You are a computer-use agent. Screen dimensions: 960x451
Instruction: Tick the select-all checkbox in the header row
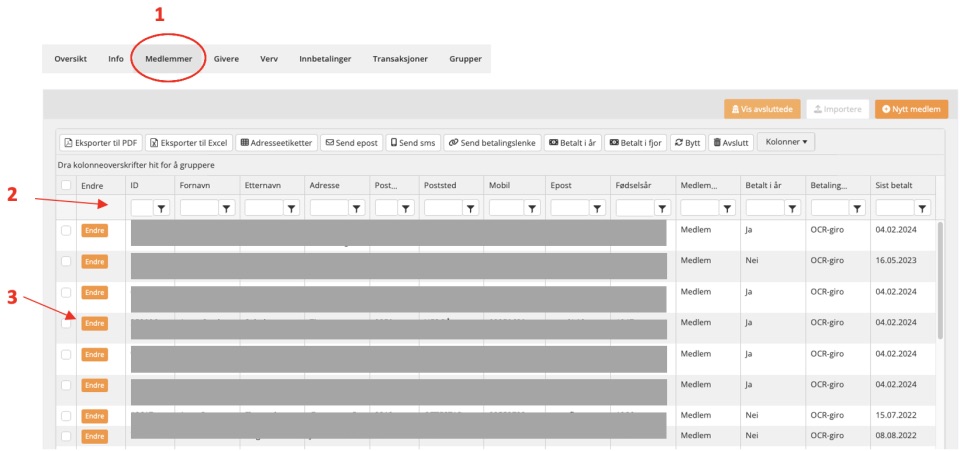(x=66, y=185)
